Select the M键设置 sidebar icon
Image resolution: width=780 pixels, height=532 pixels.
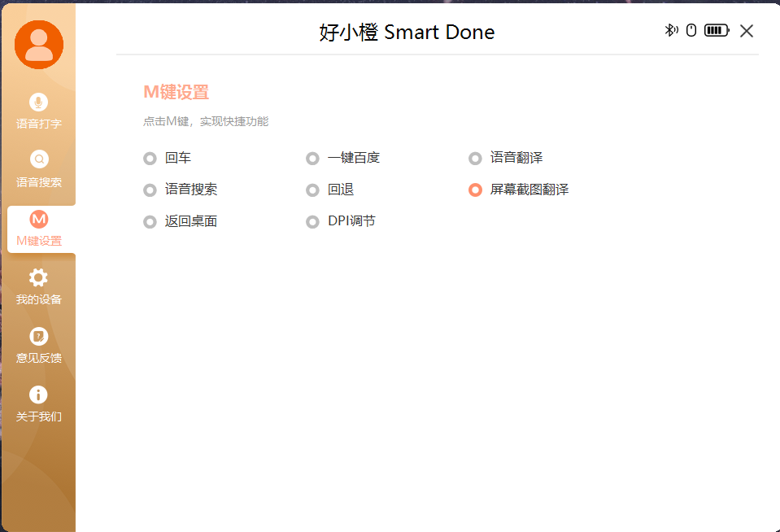pyautogui.click(x=39, y=219)
